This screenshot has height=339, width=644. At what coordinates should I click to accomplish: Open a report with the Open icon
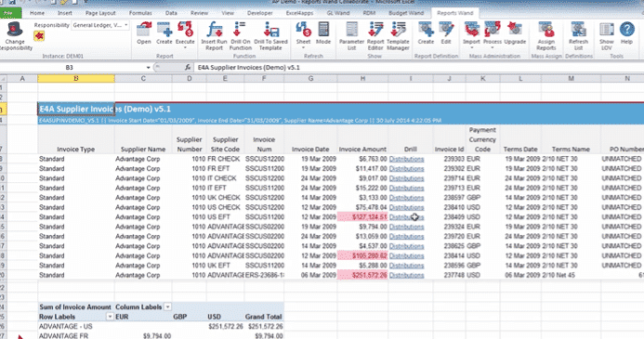(x=144, y=30)
